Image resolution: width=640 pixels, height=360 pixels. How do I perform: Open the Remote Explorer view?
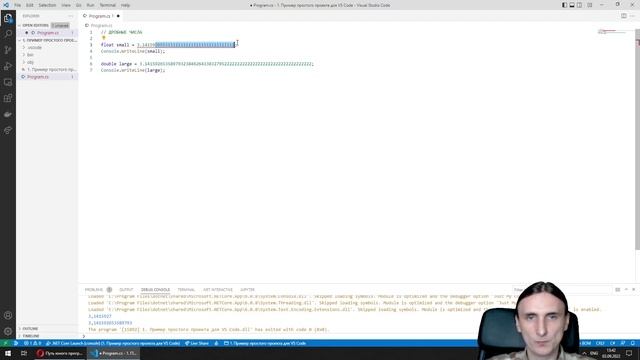(8, 82)
